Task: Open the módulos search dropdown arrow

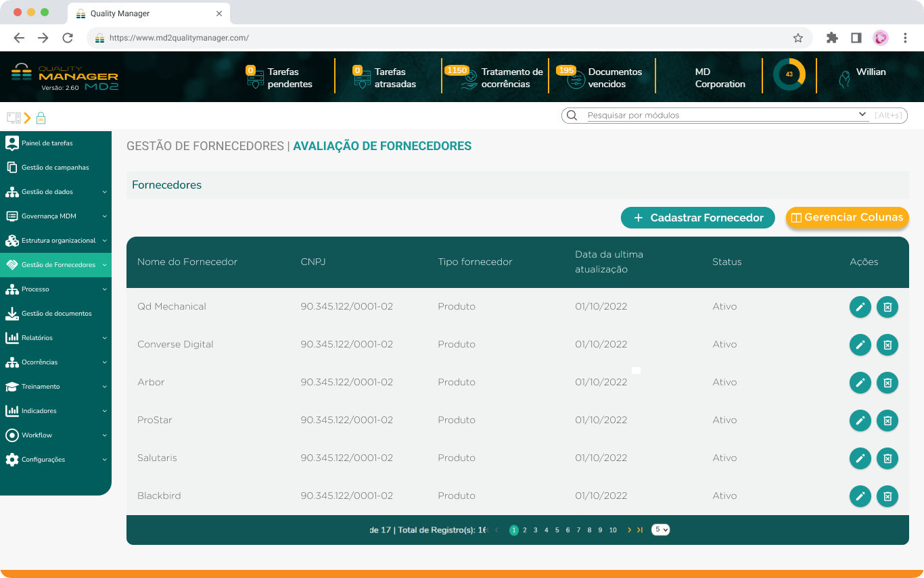Action: pos(862,114)
